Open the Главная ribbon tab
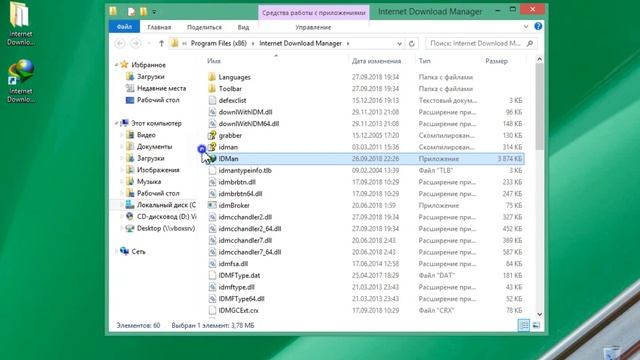 coord(159,27)
